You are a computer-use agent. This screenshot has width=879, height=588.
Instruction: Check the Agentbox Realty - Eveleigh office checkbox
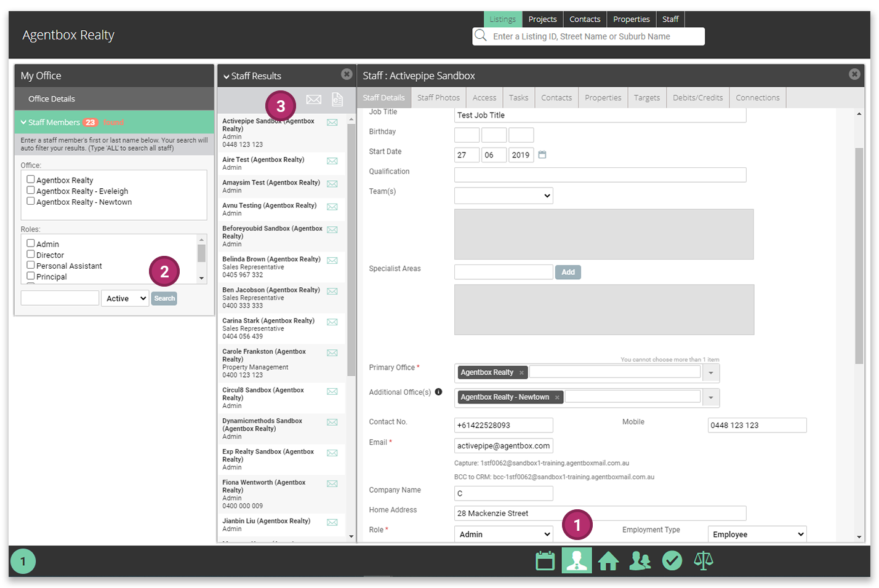tap(31, 191)
